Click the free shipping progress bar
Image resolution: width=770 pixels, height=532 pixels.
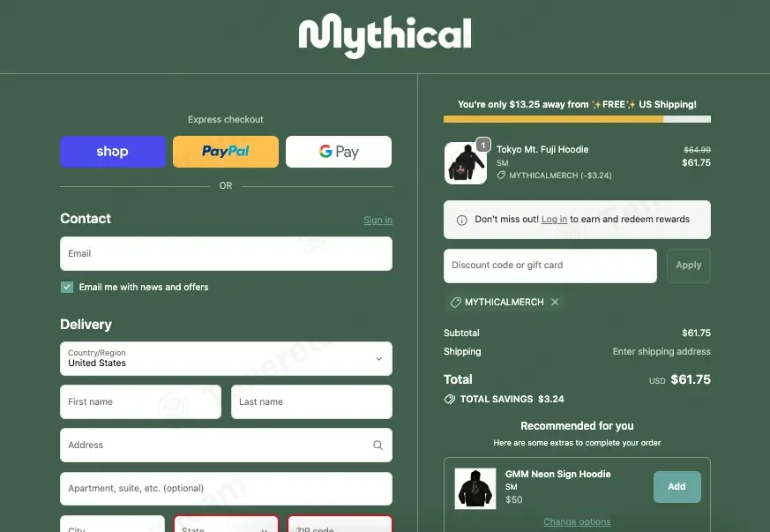tap(577, 119)
